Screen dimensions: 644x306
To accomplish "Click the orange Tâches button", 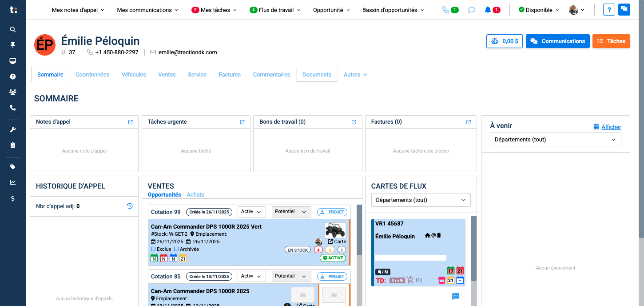I will (x=611, y=41).
